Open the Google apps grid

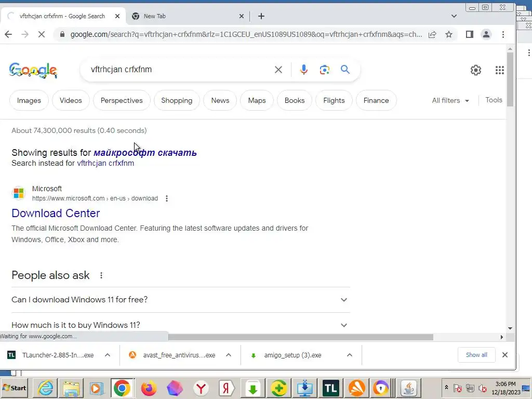click(x=499, y=70)
